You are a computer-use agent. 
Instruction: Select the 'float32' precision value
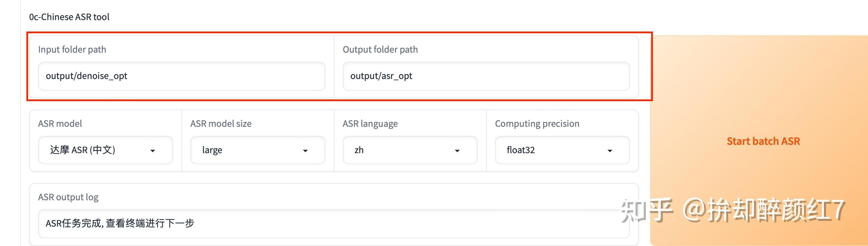coord(521,150)
